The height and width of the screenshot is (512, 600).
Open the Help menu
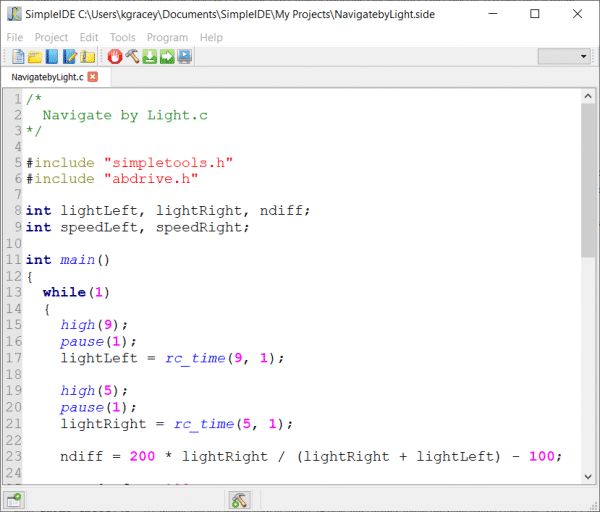[211, 37]
